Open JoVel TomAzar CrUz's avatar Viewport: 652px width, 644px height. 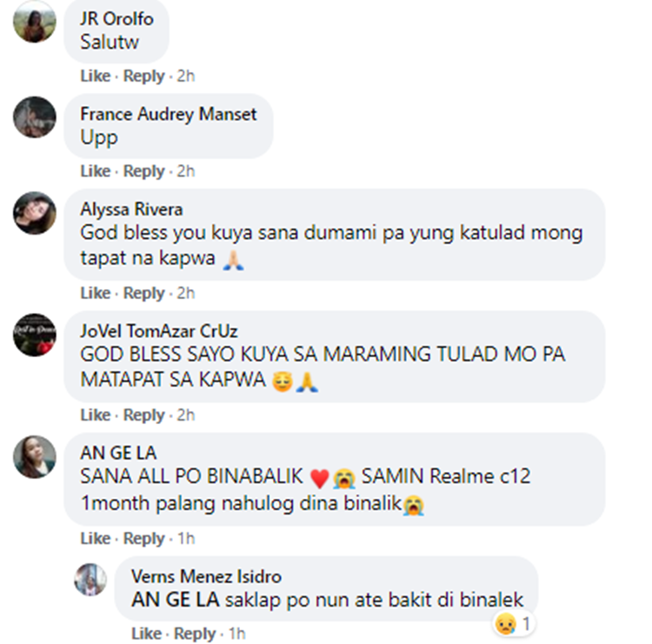35,335
